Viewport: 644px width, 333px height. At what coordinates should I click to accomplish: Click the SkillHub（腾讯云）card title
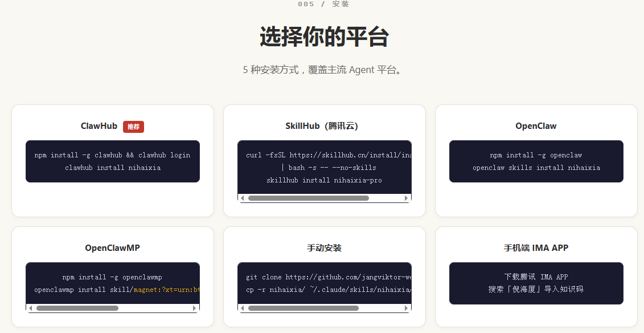(322, 126)
